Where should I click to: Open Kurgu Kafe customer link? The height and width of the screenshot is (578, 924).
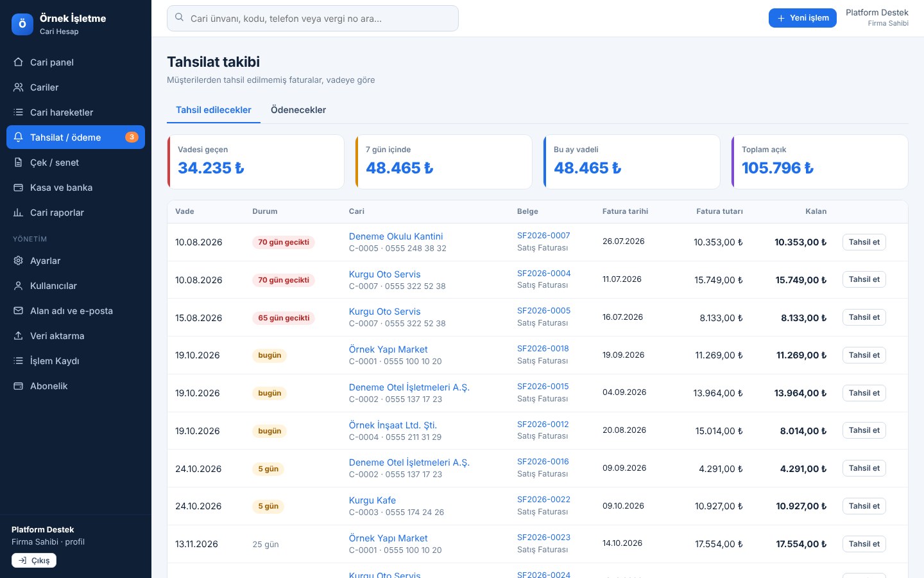click(x=372, y=500)
